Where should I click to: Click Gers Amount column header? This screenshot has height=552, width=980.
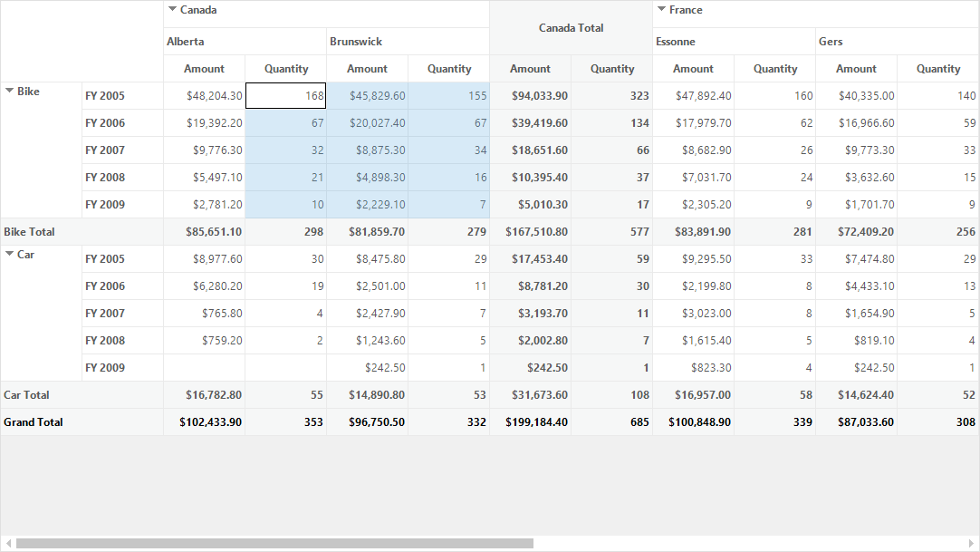point(857,69)
